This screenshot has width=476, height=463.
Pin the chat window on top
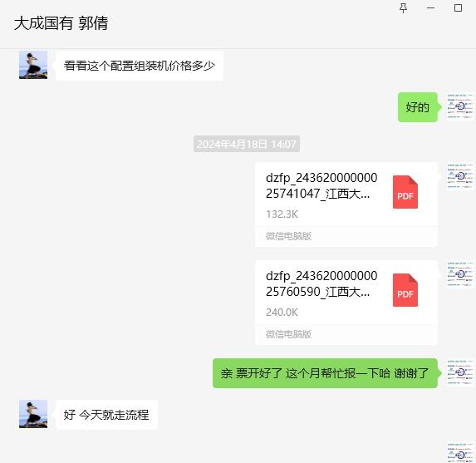tap(403, 8)
